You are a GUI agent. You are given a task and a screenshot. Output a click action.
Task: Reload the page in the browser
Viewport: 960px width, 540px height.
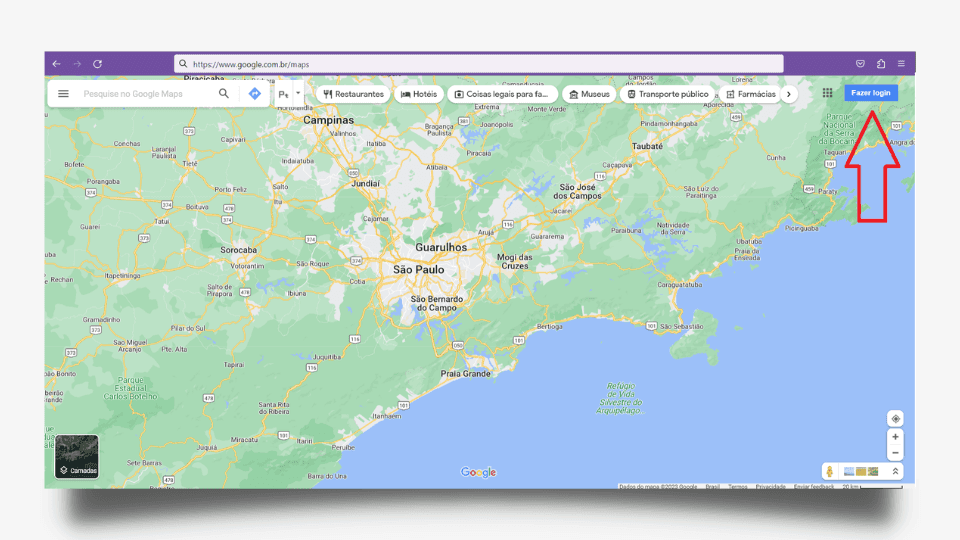(x=97, y=64)
